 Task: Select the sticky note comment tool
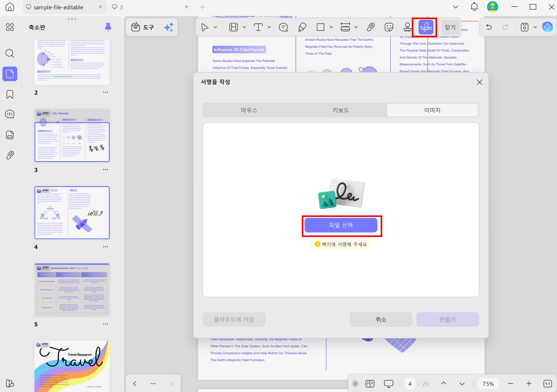tap(283, 27)
